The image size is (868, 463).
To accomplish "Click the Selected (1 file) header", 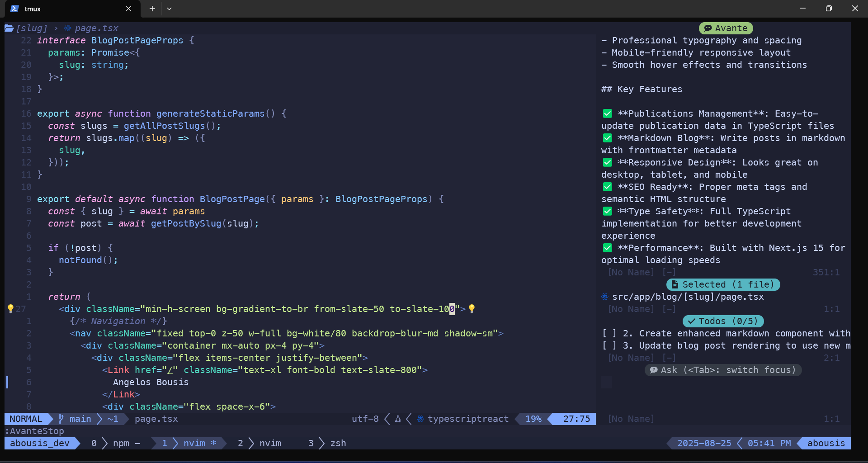I will [x=723, y=284].
